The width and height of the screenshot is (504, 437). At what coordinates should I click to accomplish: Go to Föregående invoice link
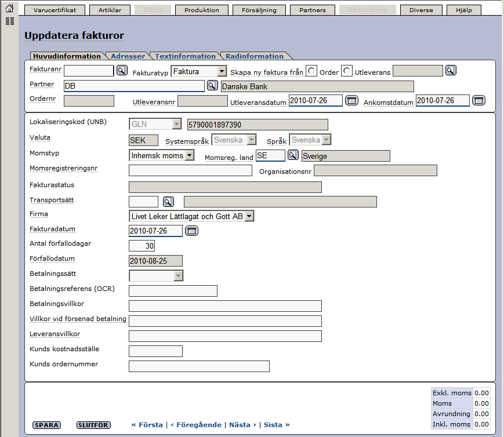pos(196,425)
